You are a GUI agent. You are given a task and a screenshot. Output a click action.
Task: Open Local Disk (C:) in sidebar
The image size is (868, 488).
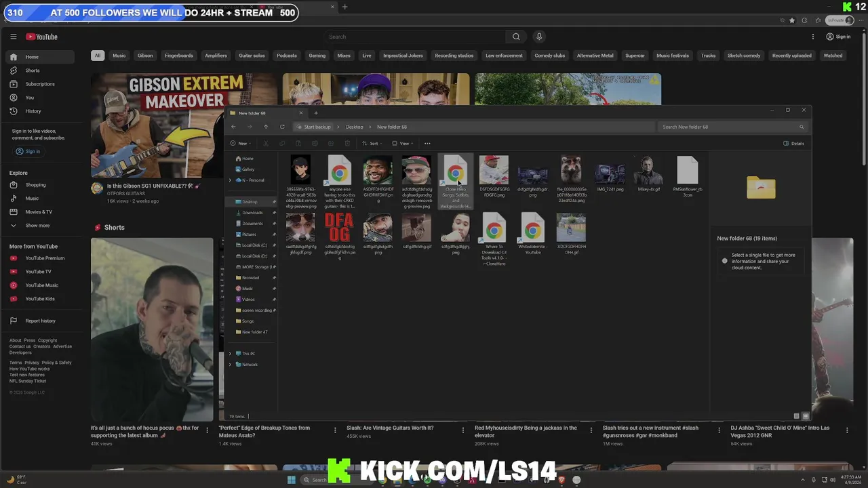[254, 245]
